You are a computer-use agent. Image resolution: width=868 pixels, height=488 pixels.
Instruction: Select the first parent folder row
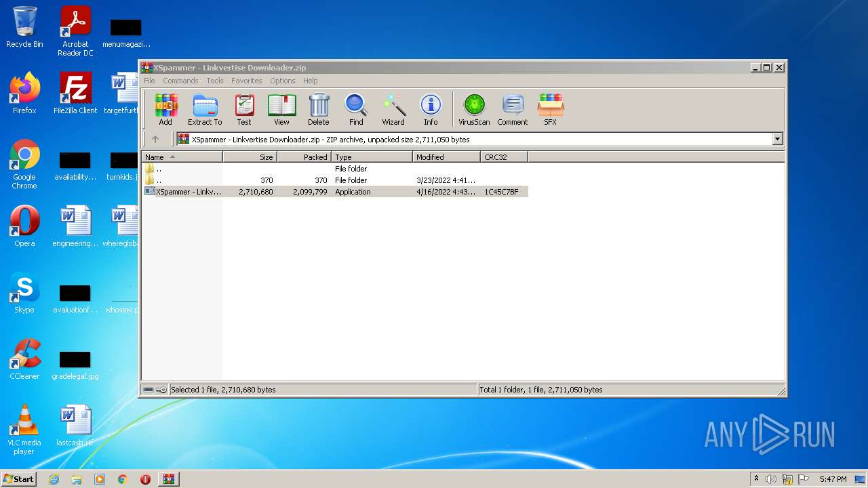[335, 169]
